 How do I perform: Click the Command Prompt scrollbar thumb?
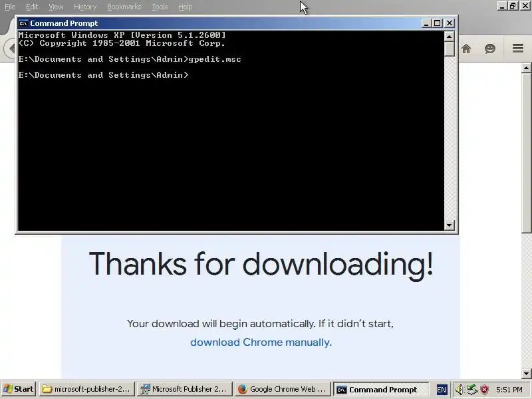click(450, 49)
